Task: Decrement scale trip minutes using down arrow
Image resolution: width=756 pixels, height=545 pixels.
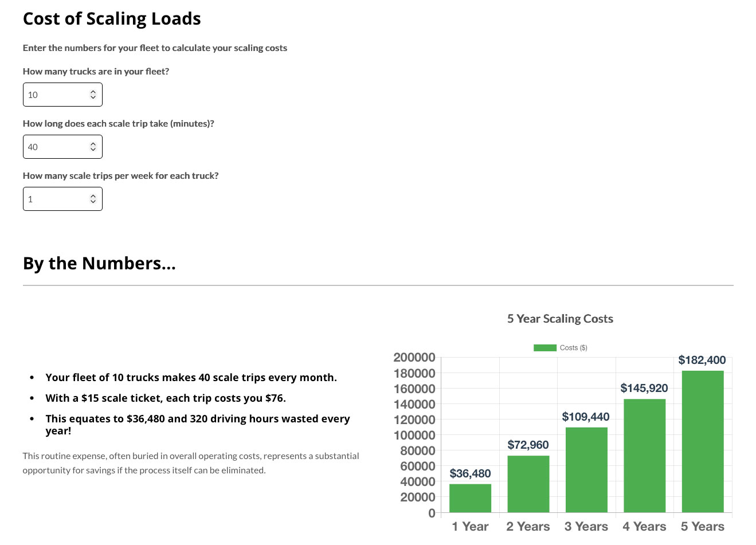Action: [x=93, y=150]
